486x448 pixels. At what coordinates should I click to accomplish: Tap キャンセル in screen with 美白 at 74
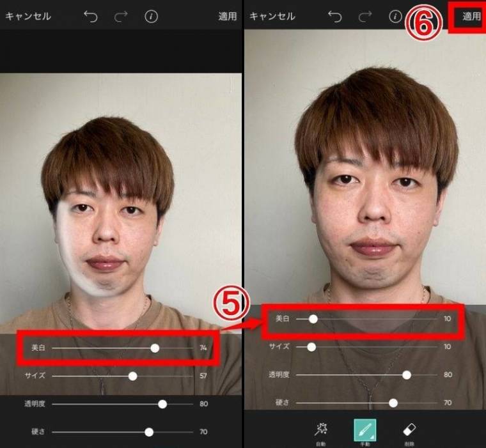click(28, 16)
